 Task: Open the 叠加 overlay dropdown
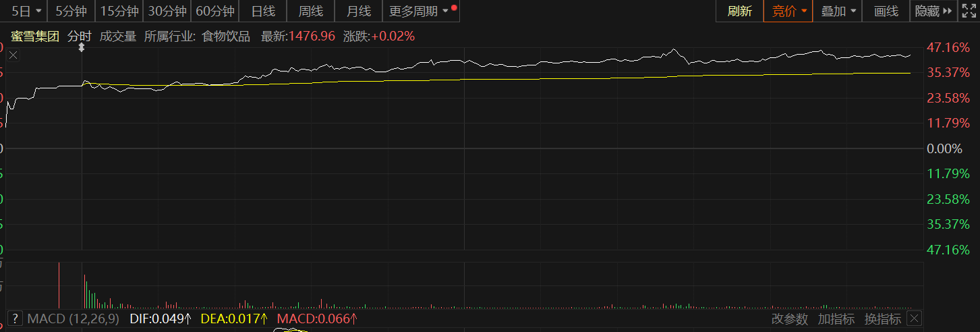point(838,11)
